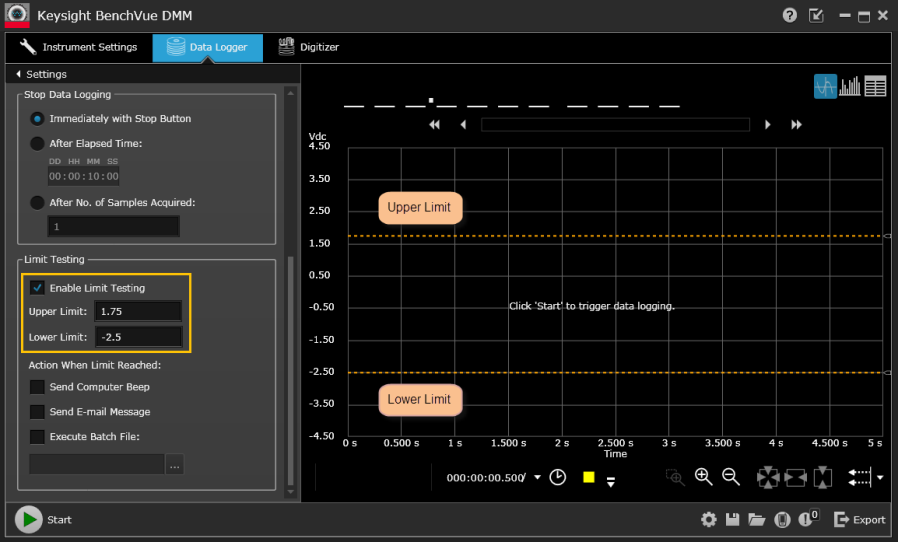Viewport: 898px width, 542px height.
Task: Click the 000:00:00.500 time value
Action: (486, 477)
